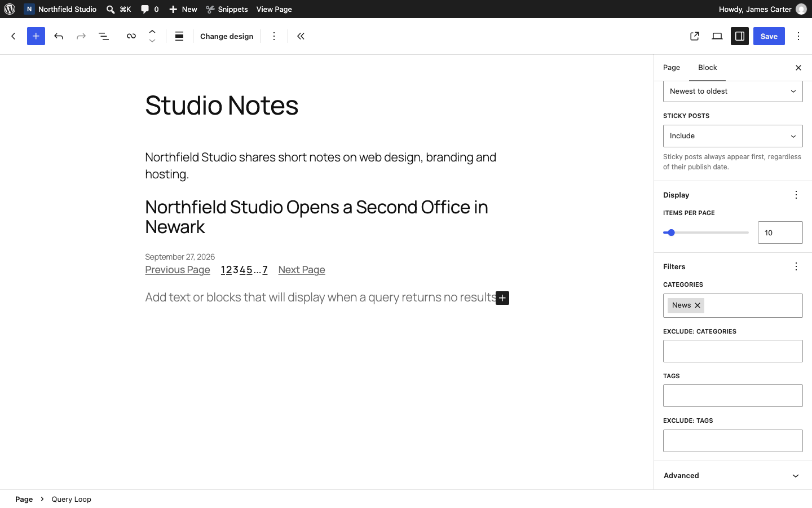Screen dimensions: 812x508
Task: Open the comments bubble in admin bar
Action: pyautogui.click(x=149, y=9)
